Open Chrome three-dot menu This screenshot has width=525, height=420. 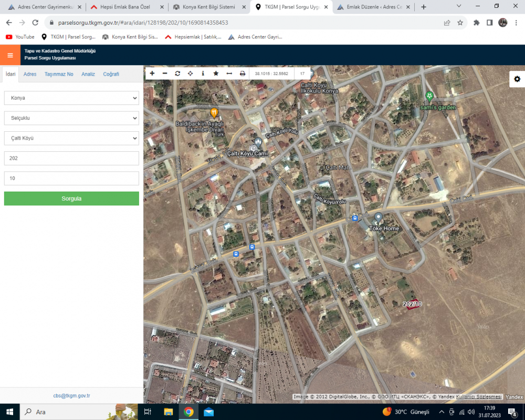pyautogui.click(x=516, y=23)
